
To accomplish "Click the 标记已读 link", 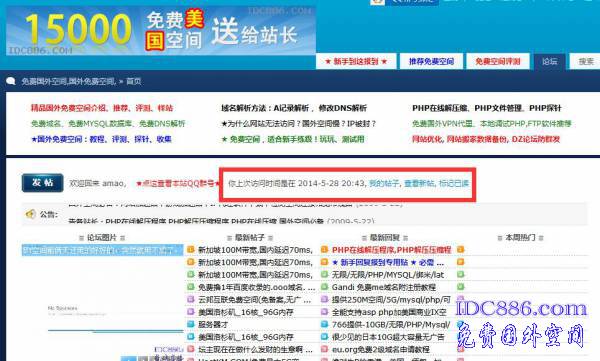I will 454,183.
